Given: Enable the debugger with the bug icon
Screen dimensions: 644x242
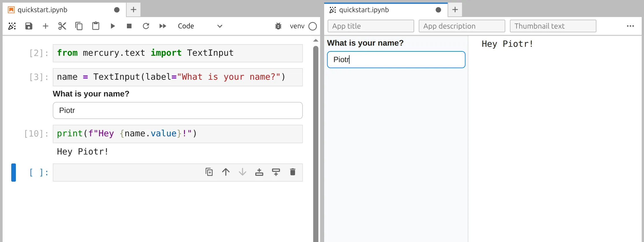Looking at the screenshot, I should (278, 26).
